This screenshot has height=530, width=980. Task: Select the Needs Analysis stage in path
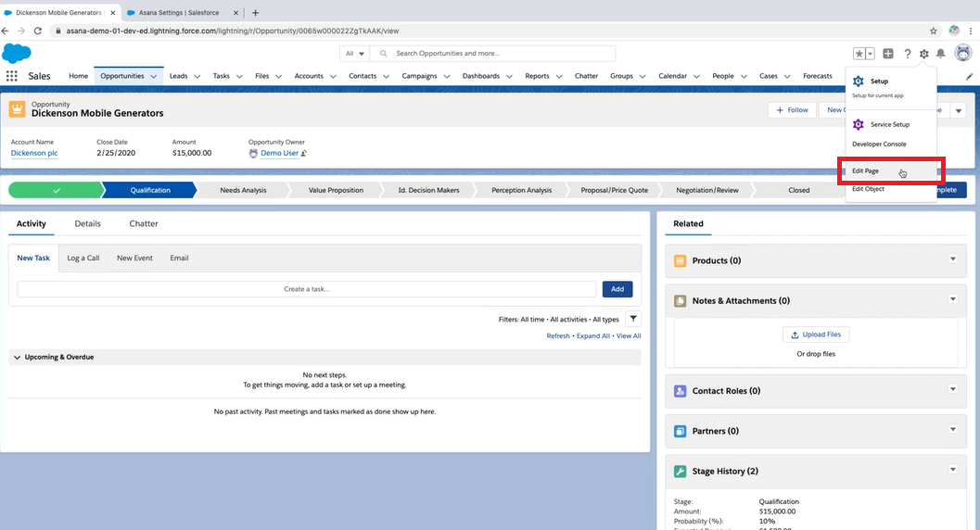click(243, 190)
